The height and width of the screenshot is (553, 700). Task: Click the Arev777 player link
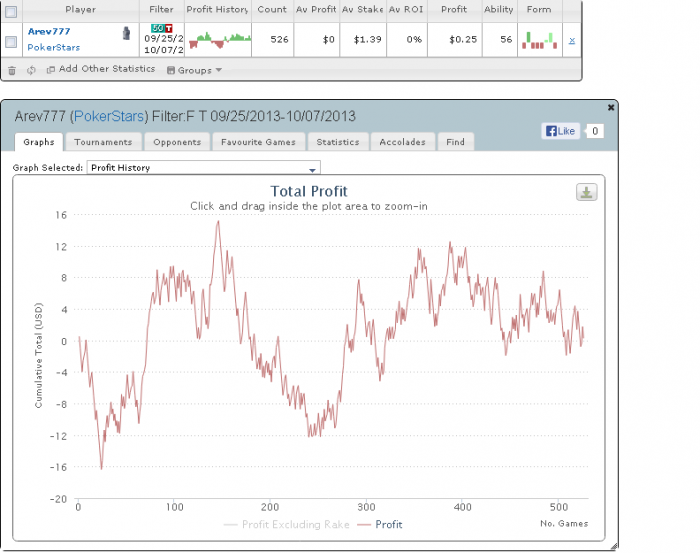pos(49,31)
